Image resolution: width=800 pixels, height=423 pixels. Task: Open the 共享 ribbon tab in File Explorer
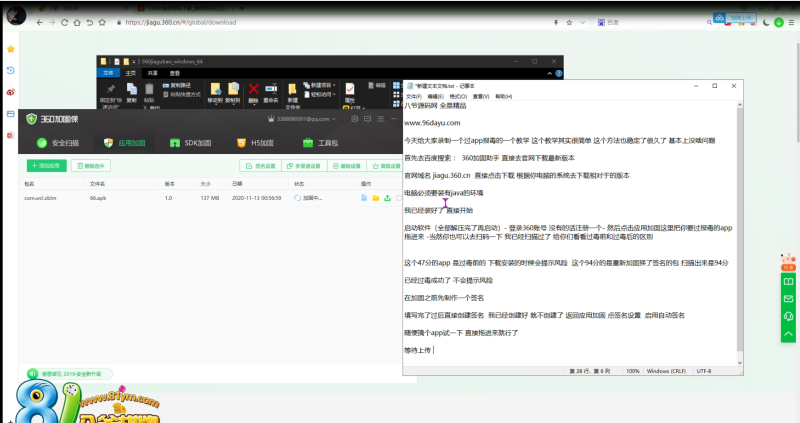tap(153, 73)
